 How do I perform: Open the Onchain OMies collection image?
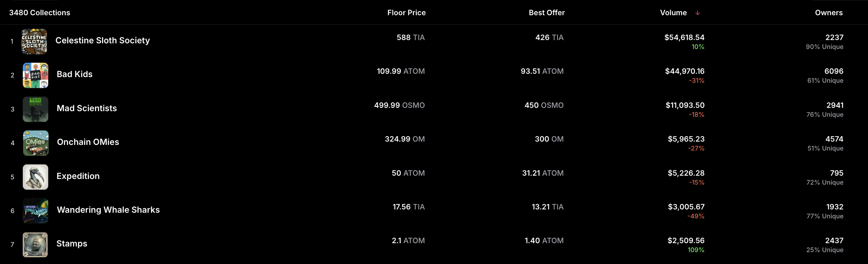(x=36, y=143)
